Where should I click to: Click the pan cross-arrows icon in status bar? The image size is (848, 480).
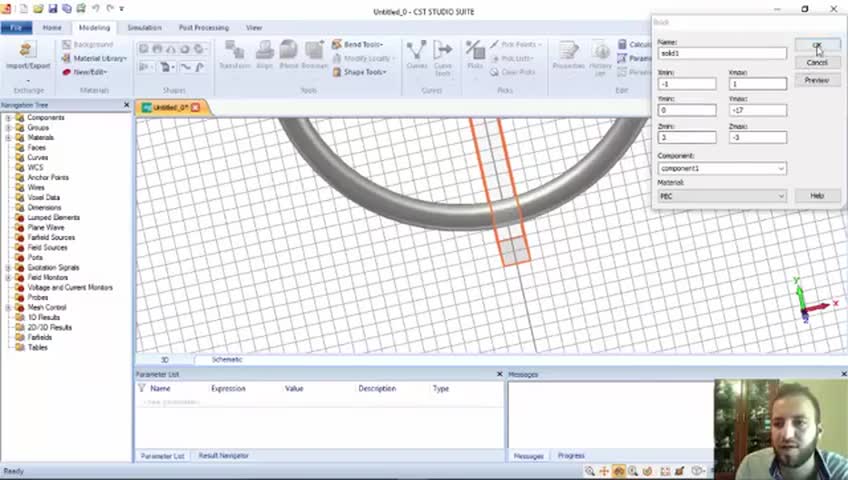[x=604, y=471]
